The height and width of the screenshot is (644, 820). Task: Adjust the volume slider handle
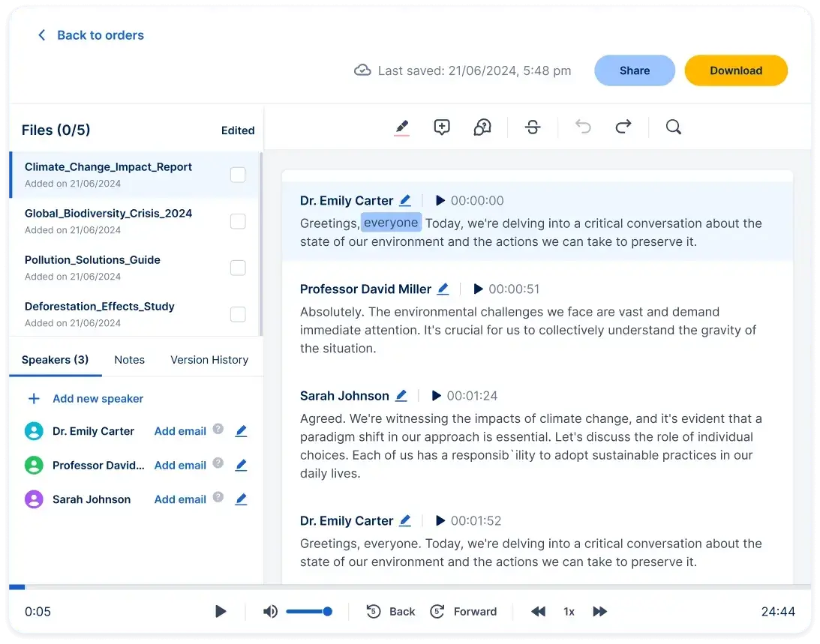[x=328, y=612]
